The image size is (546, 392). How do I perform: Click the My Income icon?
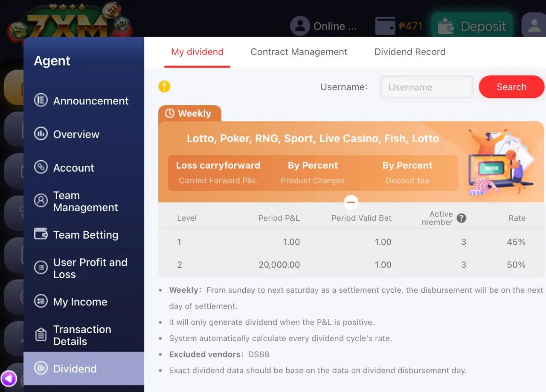pyautogui.click(x=41, y=301)
